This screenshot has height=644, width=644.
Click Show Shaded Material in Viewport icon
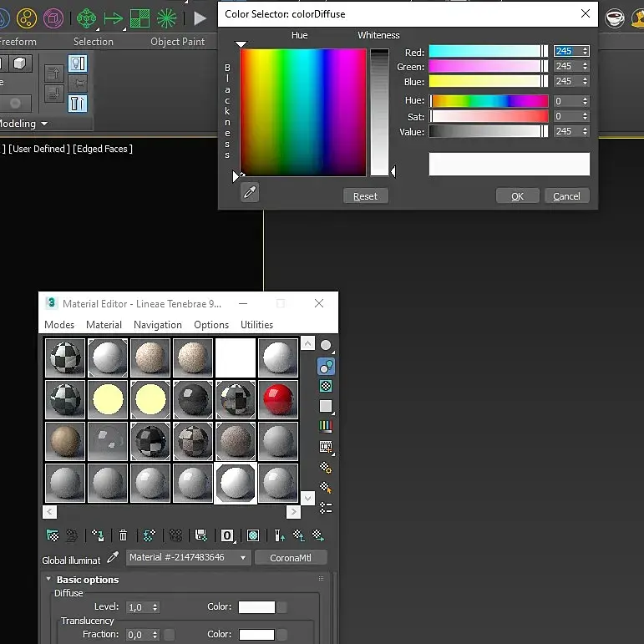click(253, 535)
